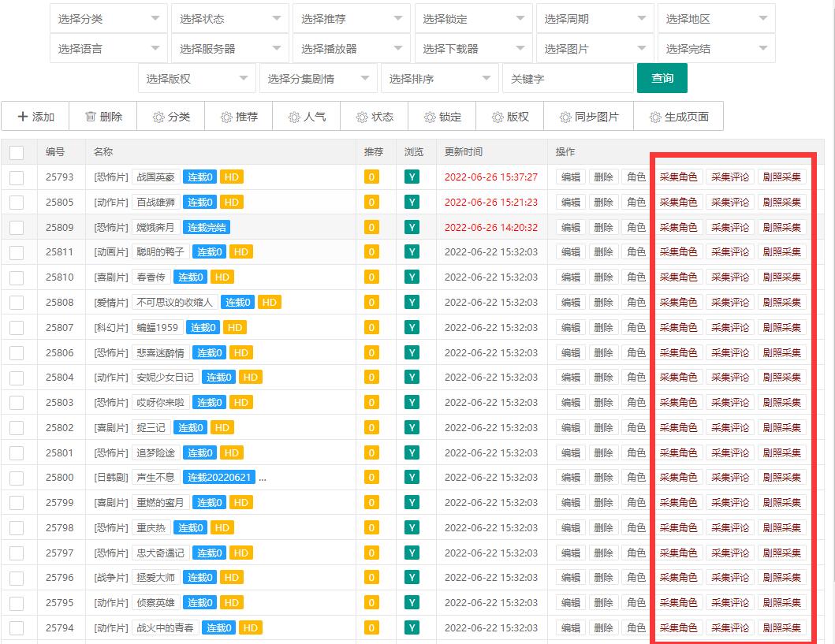This screenshot has width=835, height=644.
Task: Click the 添加 plus toolbar button
Action: (35, 117)
